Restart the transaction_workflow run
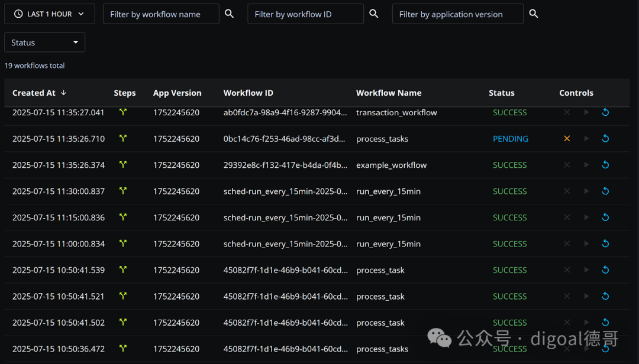639x364 pixels. [x=606, y=112]
